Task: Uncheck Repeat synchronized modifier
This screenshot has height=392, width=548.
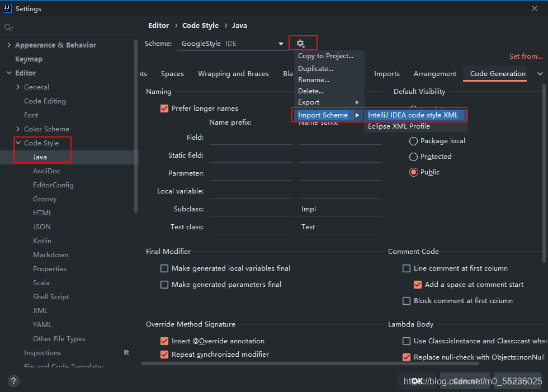Action: [164, 354]
